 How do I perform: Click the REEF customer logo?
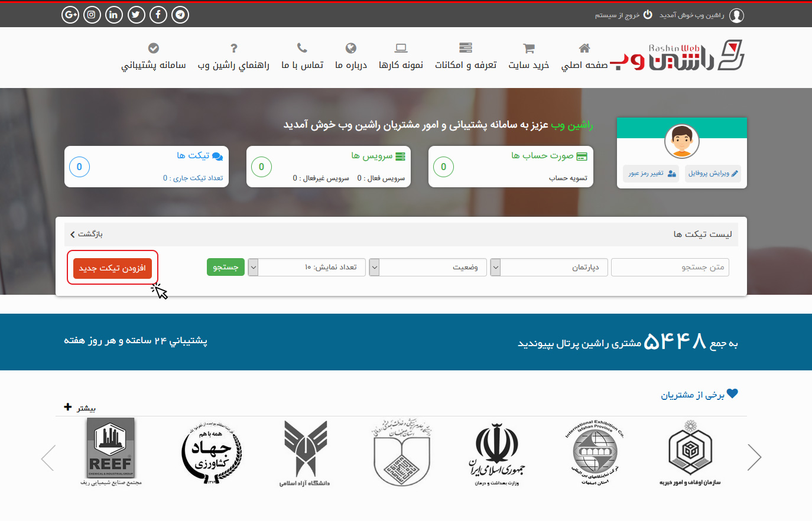tap(111, 452)
